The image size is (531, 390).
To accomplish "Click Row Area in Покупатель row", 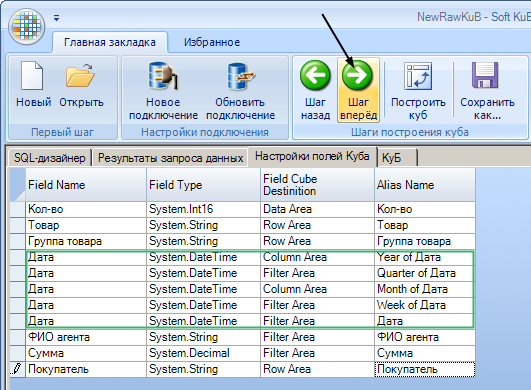I will click(318, 369).
